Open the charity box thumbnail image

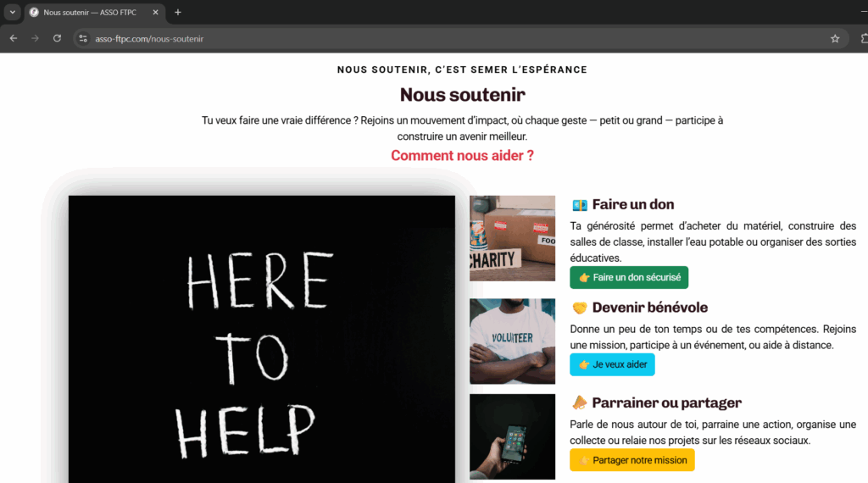[x=512, y=238]
